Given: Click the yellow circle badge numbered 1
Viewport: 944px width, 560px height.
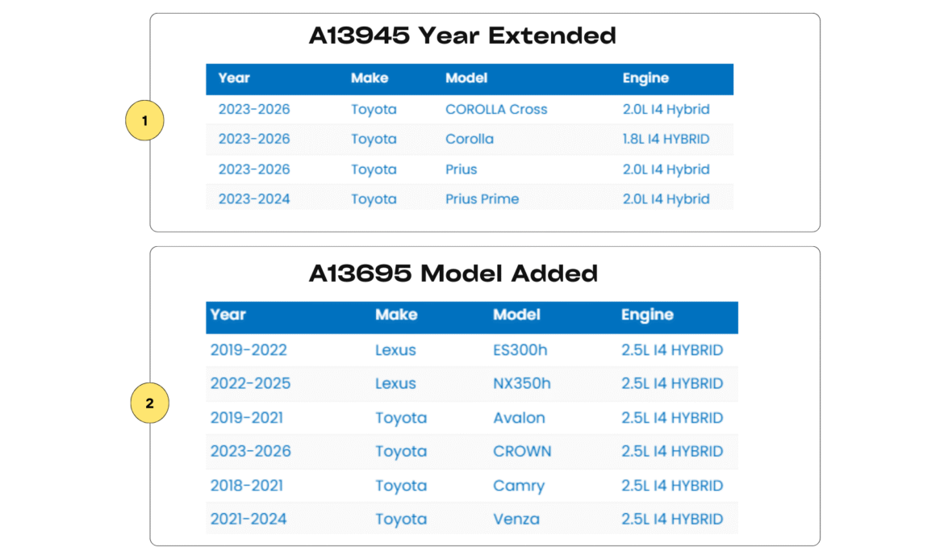Looking at the screenshot, I should [x=145, y=122].
